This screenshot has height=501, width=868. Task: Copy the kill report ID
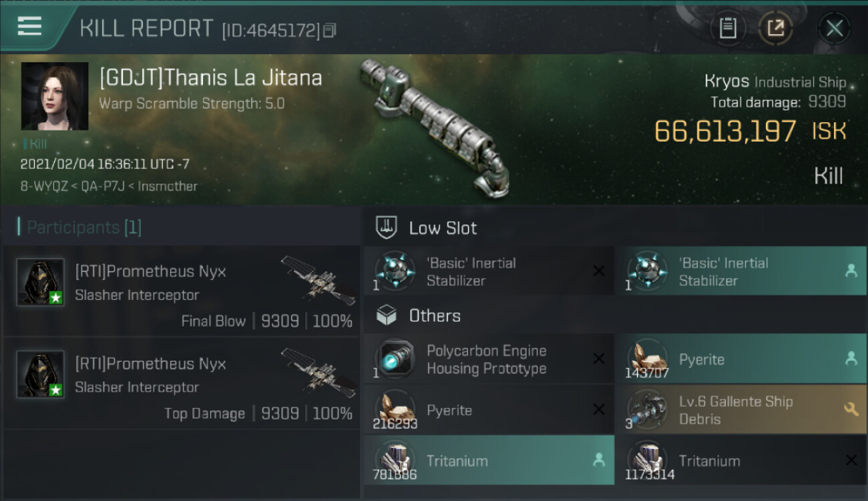pos(329,31)
